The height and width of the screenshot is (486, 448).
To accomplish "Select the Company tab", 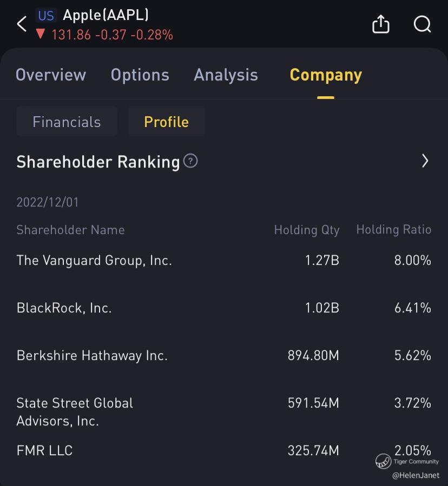I will pyautogui.click(x=326, y=75).
